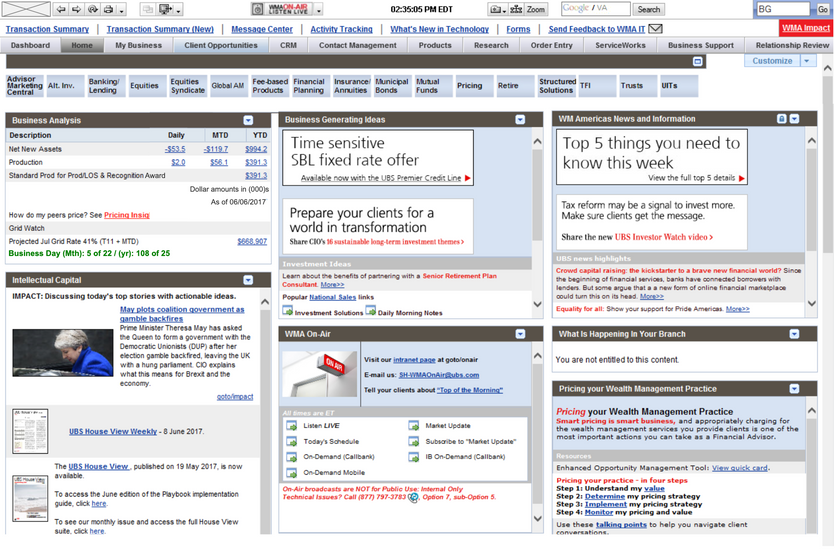
Task: Click the Google search input field
Action: (595, 9)
